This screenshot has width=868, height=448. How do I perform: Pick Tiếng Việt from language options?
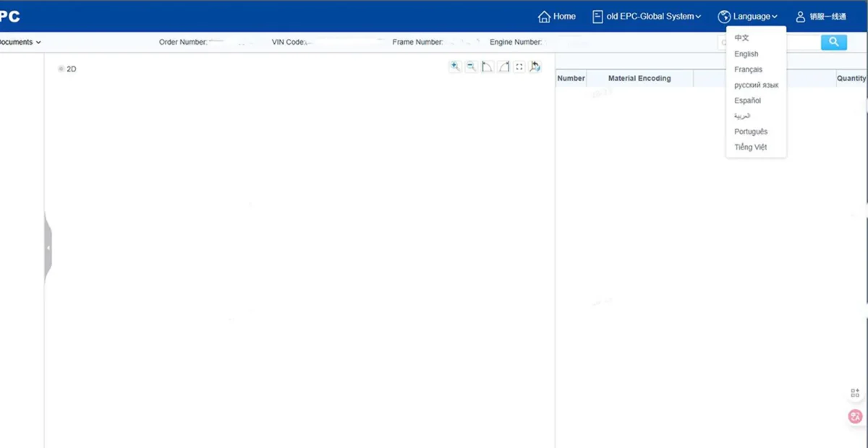coord(750,147)
